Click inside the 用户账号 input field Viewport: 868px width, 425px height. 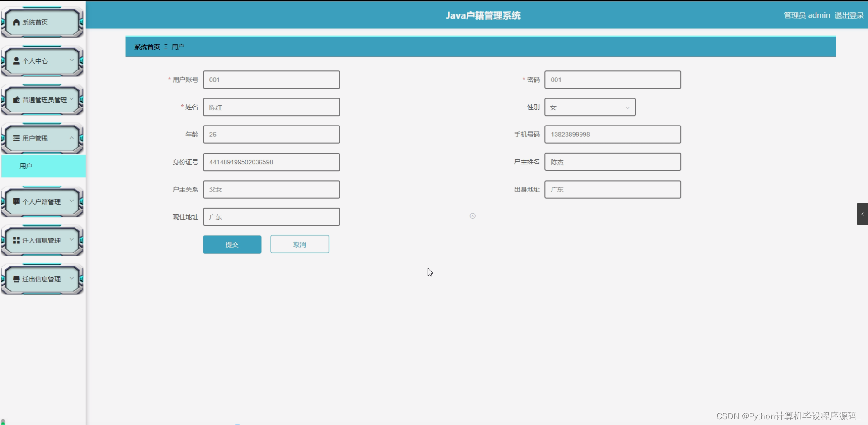point(271,79)
